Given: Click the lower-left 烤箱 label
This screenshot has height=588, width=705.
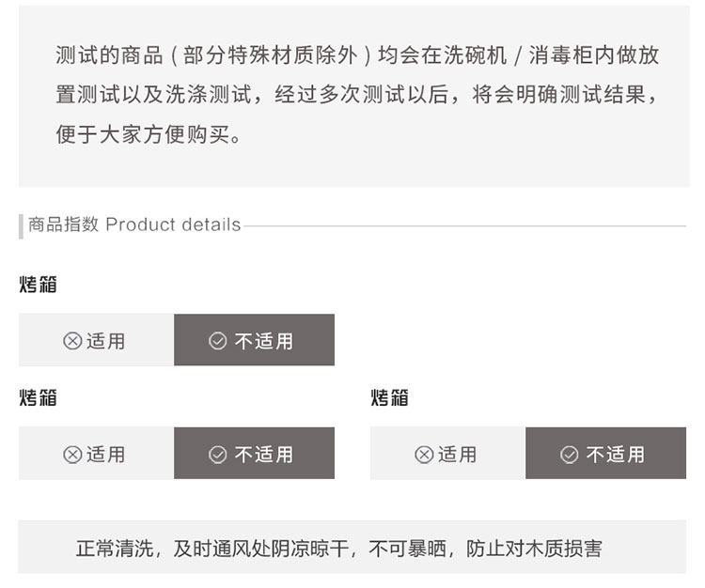Looking at the screenshot, I should point(39,397).
